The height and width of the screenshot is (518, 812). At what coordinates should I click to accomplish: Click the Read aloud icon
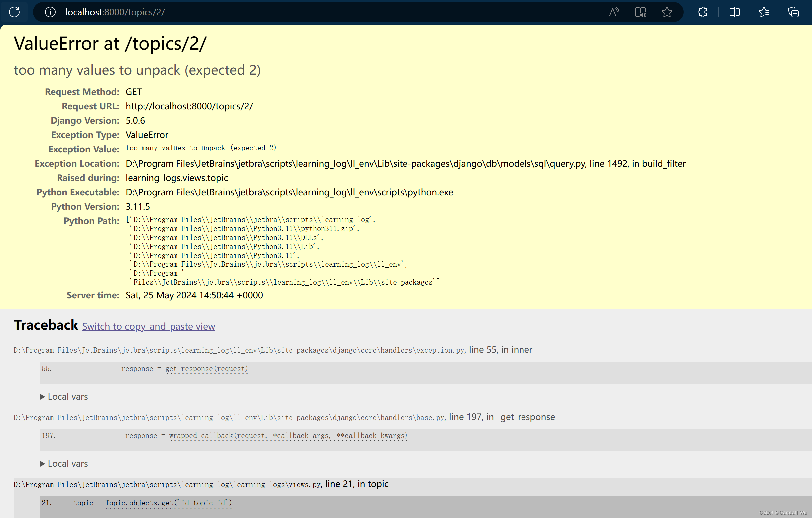tap(614, 12)
